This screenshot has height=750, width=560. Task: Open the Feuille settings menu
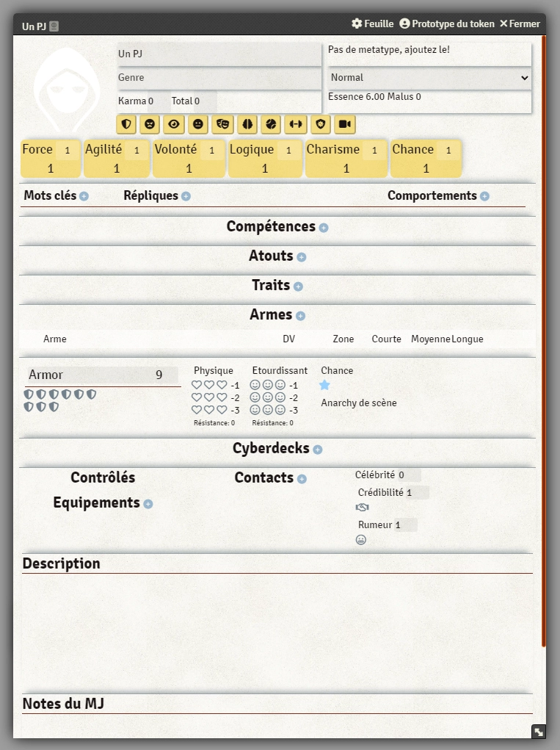[x=373, y=24]
